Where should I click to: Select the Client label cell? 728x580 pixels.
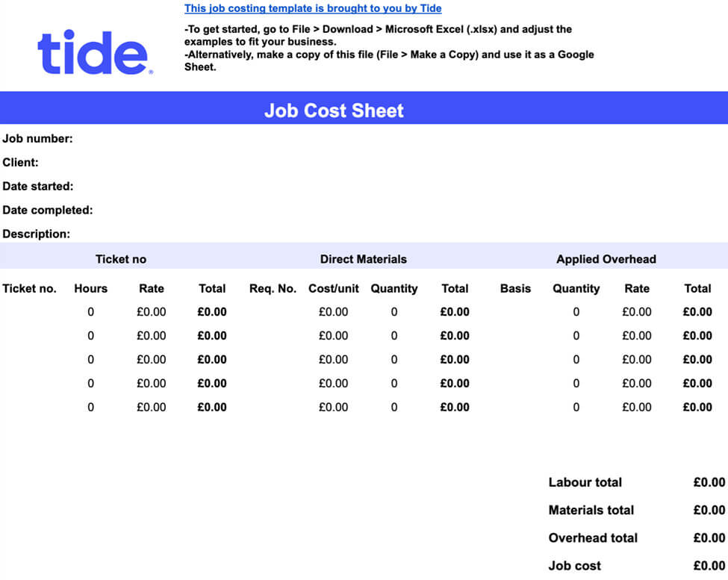point(20,163)
